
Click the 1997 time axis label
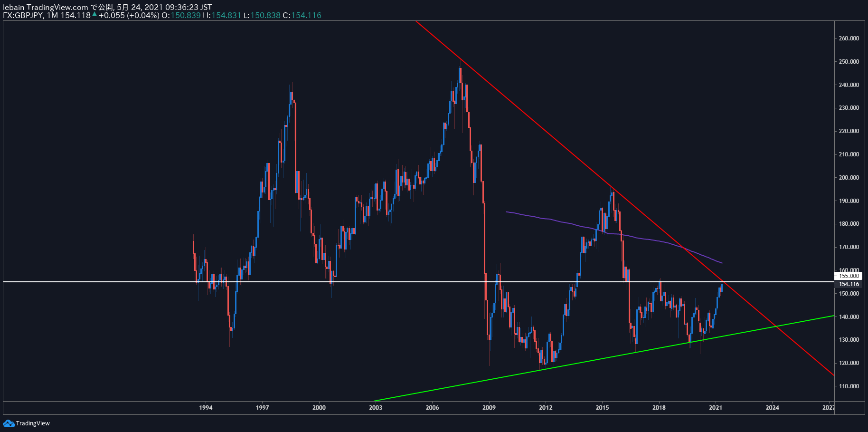tap(263, 408)
